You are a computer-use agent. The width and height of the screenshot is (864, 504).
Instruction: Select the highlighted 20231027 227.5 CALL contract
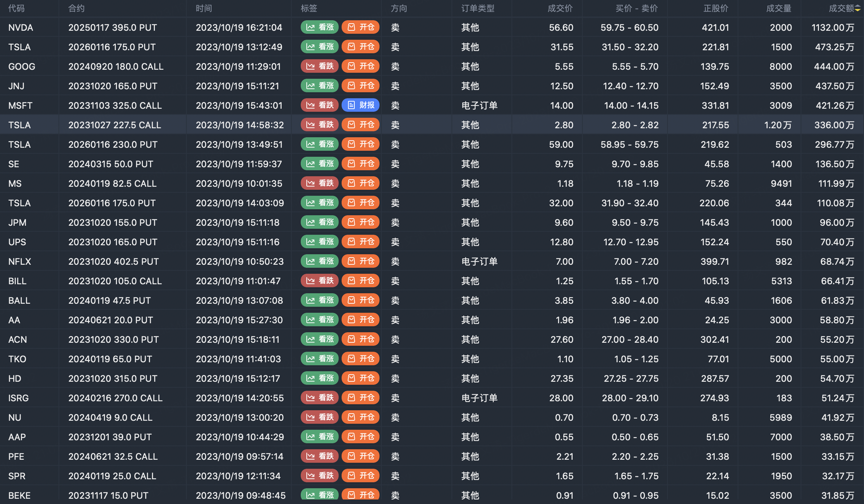[x=114, y=125]
